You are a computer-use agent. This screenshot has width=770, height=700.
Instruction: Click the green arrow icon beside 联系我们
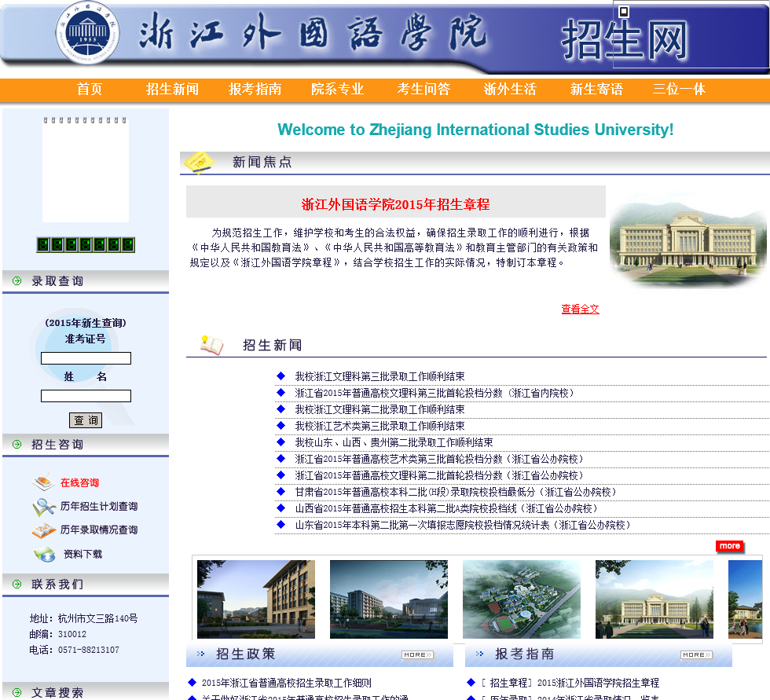[x=16, y=585]
